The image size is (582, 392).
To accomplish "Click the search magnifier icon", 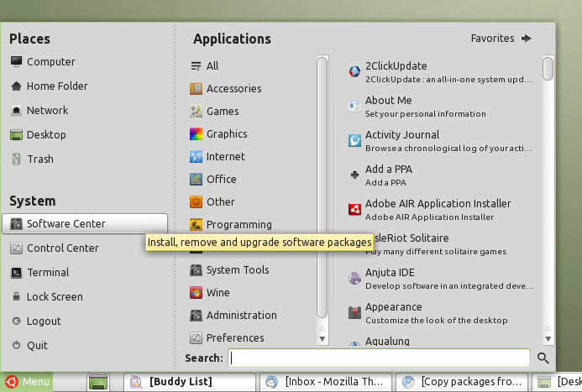I will (543, 358).
